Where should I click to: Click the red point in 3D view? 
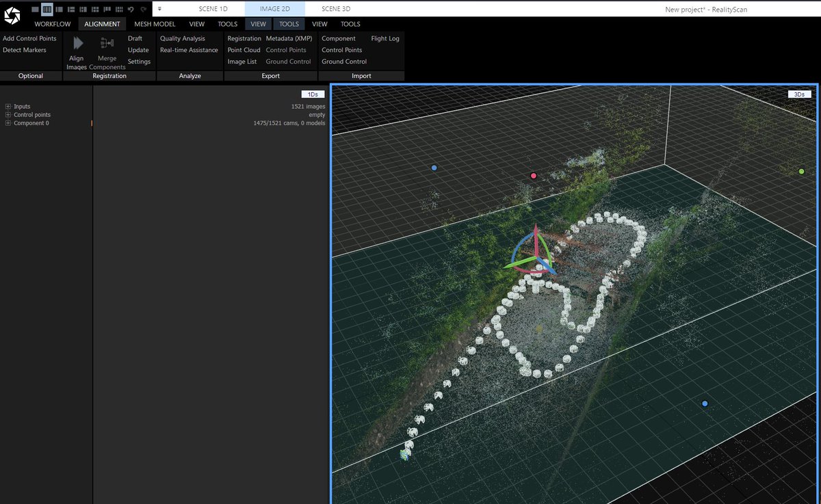[x=534, y=176]
